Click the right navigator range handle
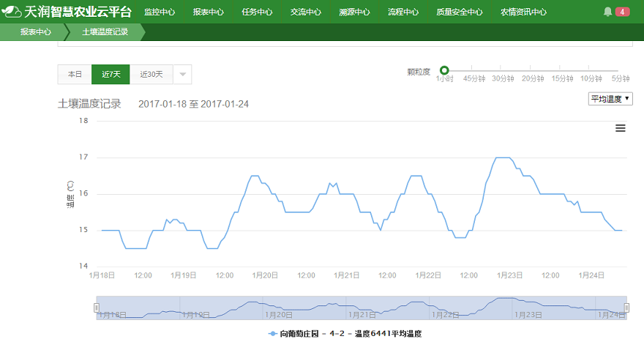 tap(626, 308)
